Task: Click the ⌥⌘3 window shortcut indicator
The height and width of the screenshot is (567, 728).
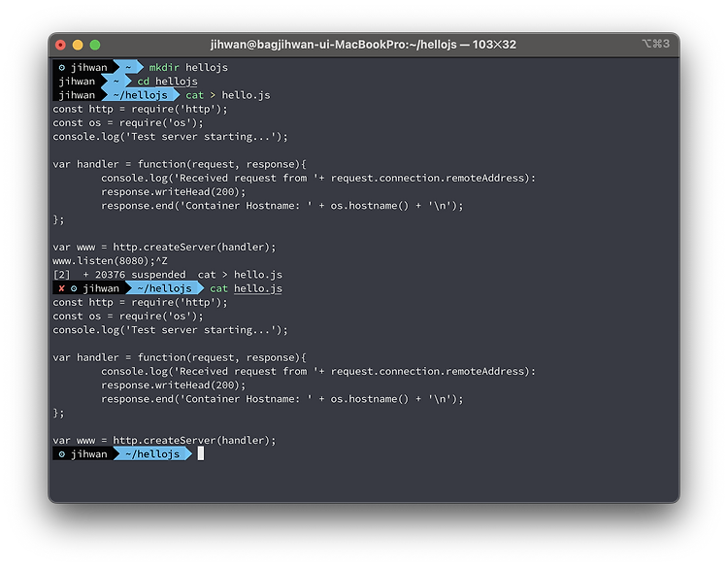Action: [x=655, y=44]
